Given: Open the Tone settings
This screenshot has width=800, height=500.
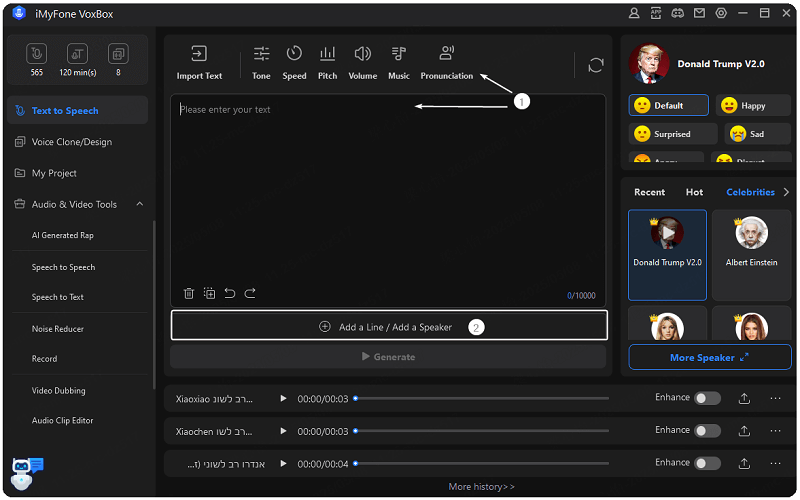Looking at the screenshot, I should [261, 63].
